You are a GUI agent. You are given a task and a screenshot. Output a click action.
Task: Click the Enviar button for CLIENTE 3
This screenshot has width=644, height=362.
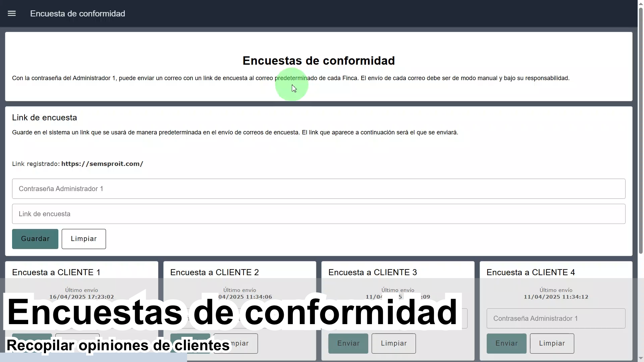click(348, 343)
